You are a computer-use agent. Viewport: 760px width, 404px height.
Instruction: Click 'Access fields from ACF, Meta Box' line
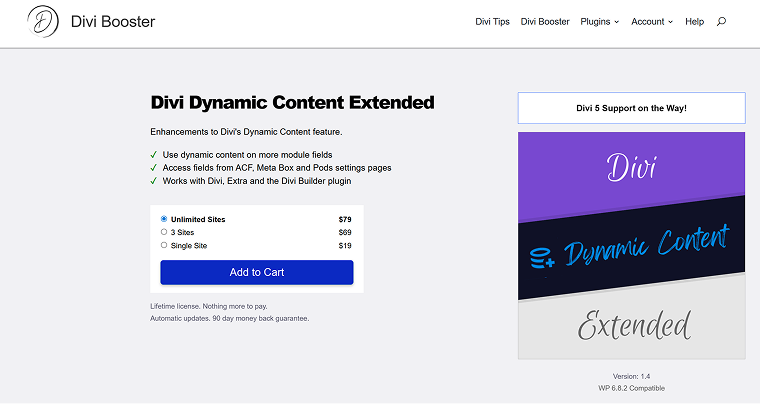click(x=277, y=168)
